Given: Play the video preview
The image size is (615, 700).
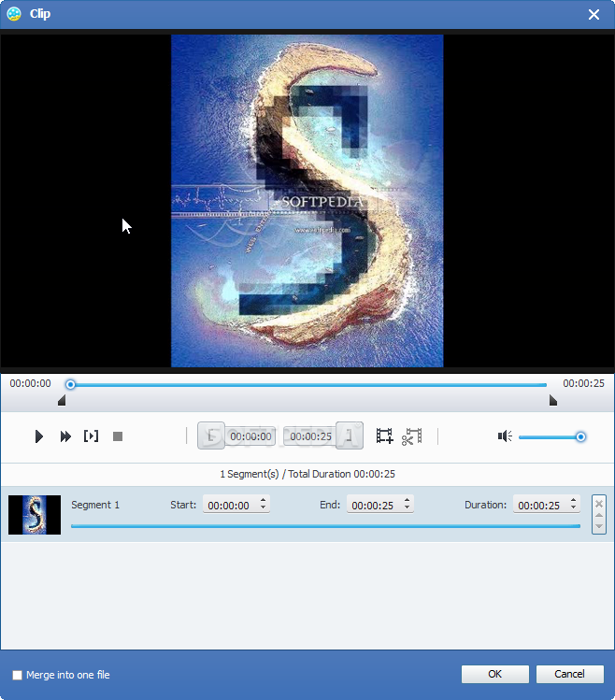Looking at the screenshot, I should (x=39, y=436).
